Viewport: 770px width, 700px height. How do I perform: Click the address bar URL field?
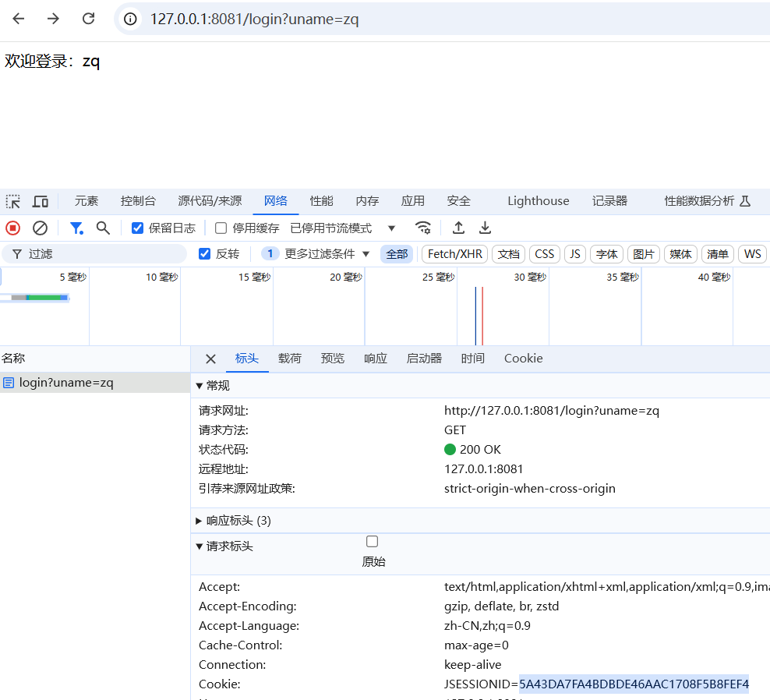coord(442,19)
